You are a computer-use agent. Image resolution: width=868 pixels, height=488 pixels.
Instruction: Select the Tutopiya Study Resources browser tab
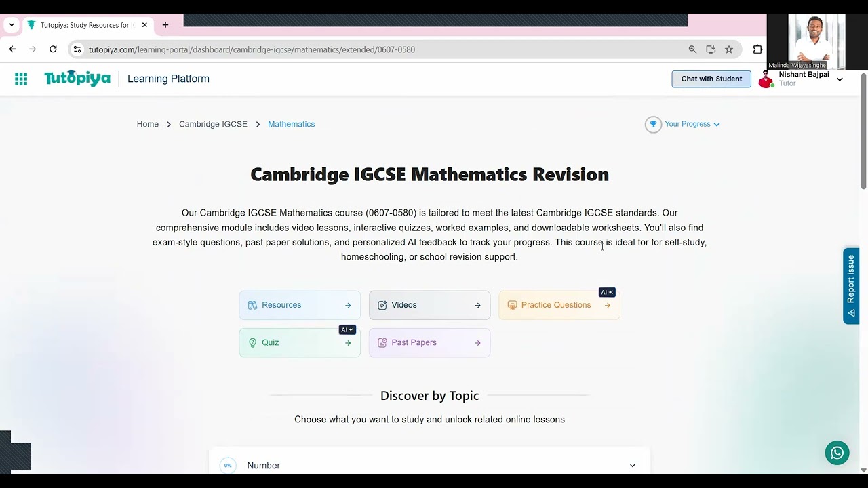click(x=87, y=25)
